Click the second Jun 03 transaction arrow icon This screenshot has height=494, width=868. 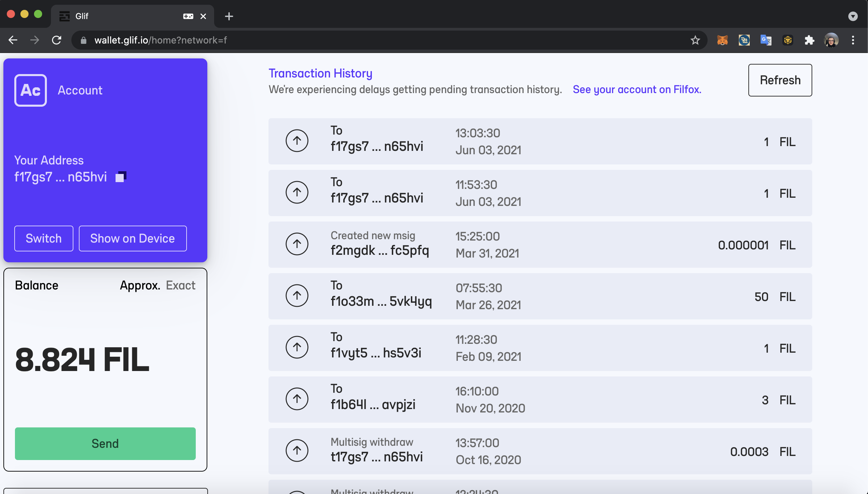click(x=297, y=192)
